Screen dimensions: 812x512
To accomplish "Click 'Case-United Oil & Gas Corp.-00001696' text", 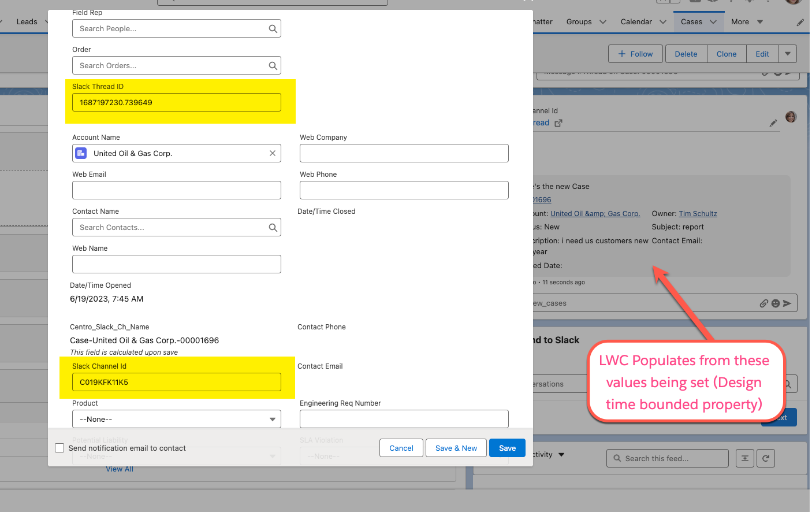I will point(144,340).
